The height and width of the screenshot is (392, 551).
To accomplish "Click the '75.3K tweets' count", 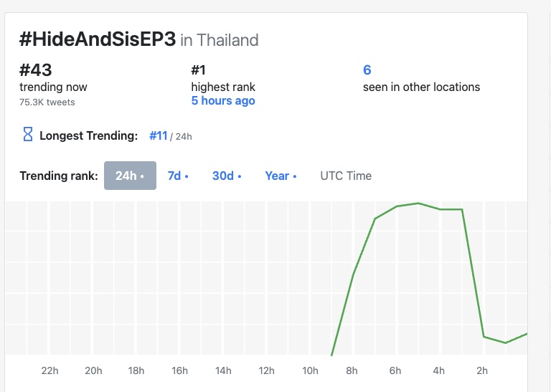I will click(47, 102).
